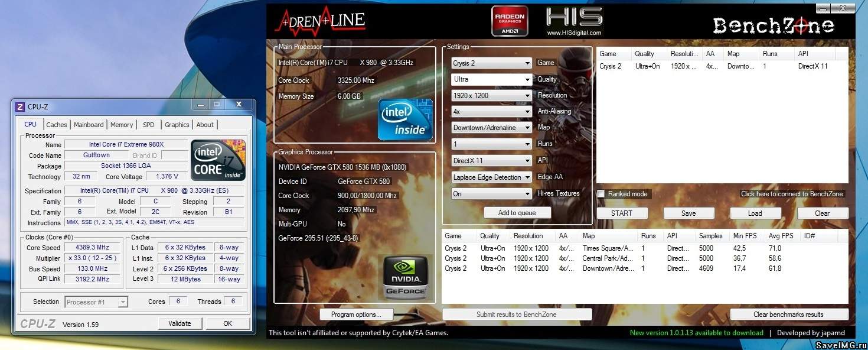Switch to the Mainboard tab in CPU-Z

click(89, 125)
